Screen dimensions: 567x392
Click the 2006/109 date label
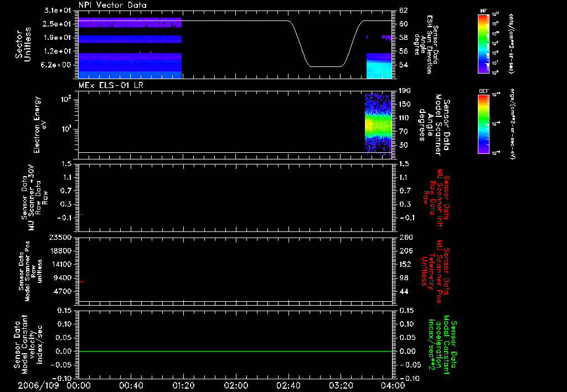38,385
